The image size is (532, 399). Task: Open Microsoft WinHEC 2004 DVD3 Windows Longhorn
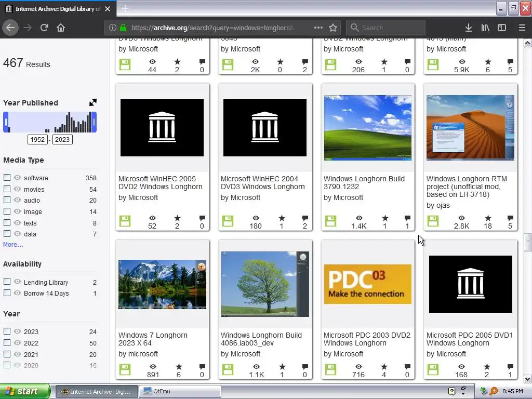[x=262, y=182]
